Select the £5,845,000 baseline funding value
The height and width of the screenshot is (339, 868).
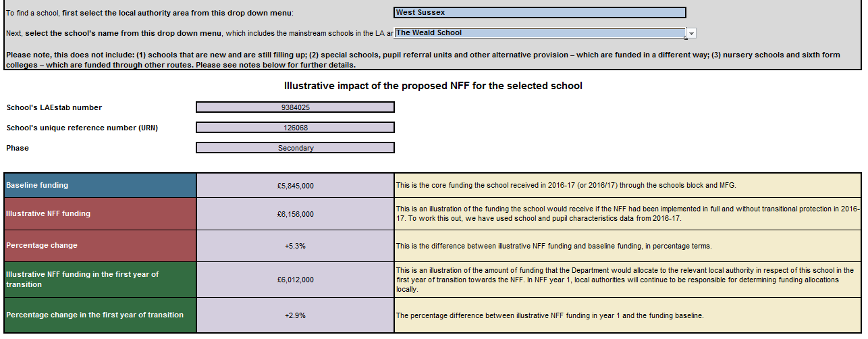[295, 186]
